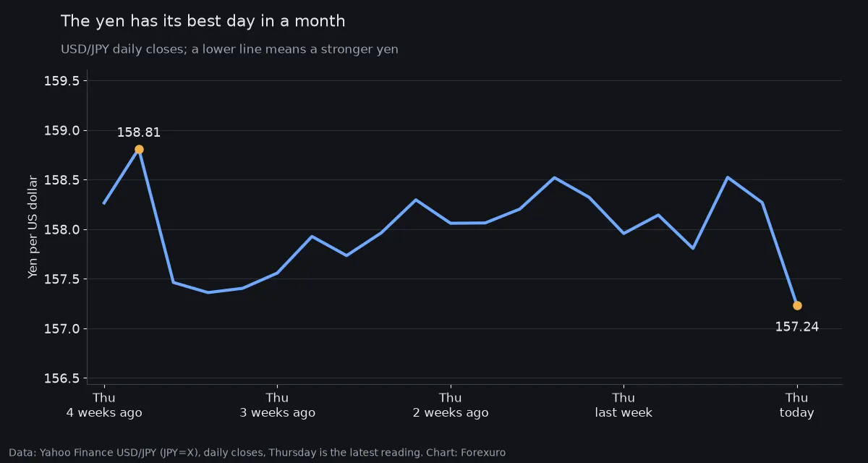Click the "Thu today" x-axis label

click(796, 405)
